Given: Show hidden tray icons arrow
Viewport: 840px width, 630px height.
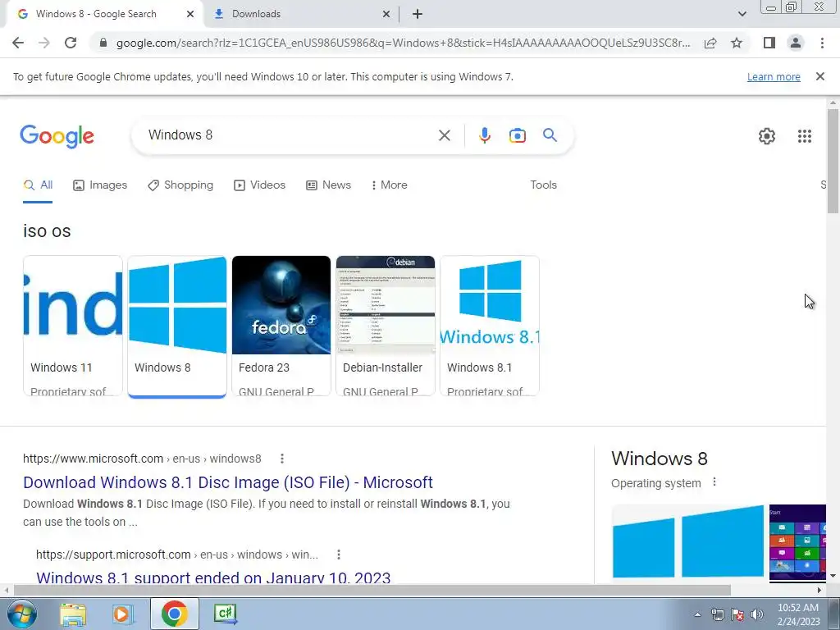Looking at the screenshot, I should coord(697,614).
